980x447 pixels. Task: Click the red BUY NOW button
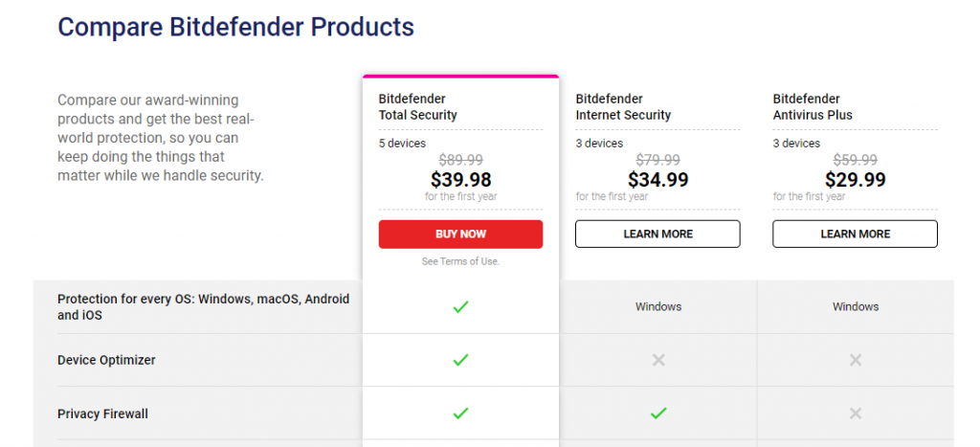pyautogui.click(x=460, y=234)
